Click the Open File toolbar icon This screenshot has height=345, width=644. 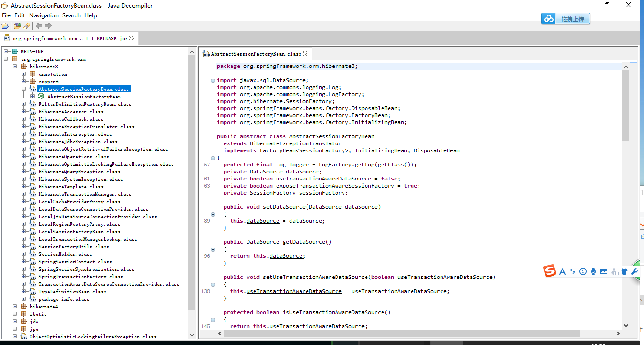(5, 26)
